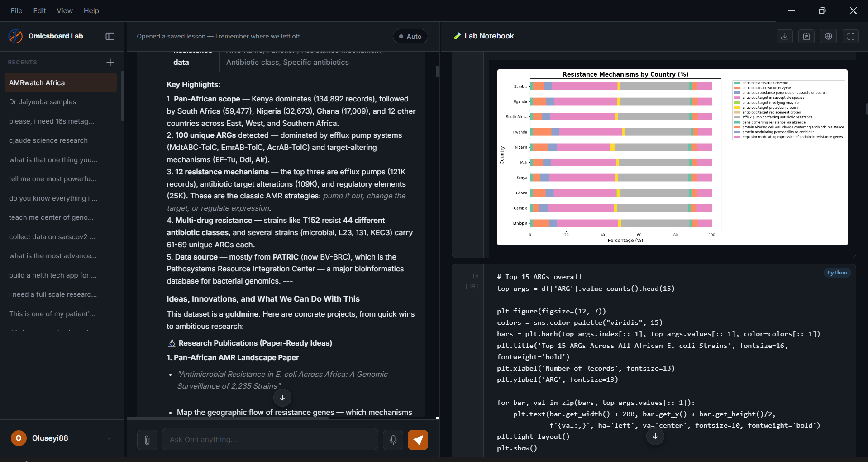Image resolution: width=868 pixels, height=462 pixels.
Task: Toggle the sidebar panel icon
Action: coord(110,36)
